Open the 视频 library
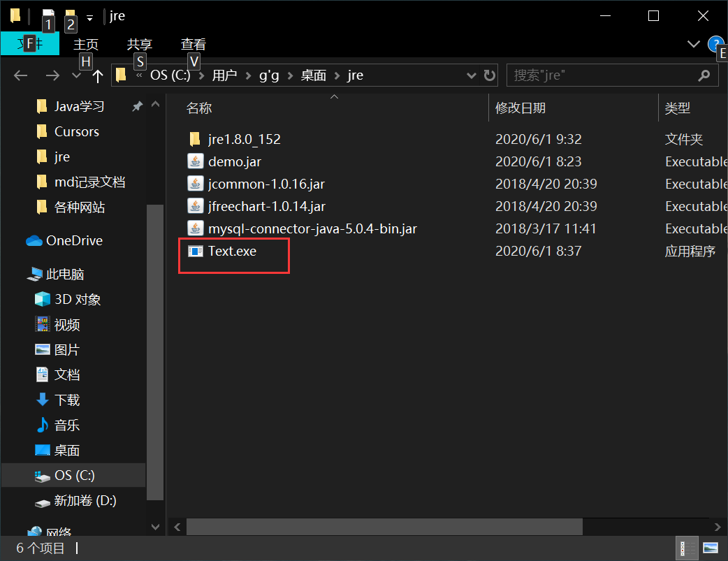Viewport: 728px width, 561px height. coord(57,325)
